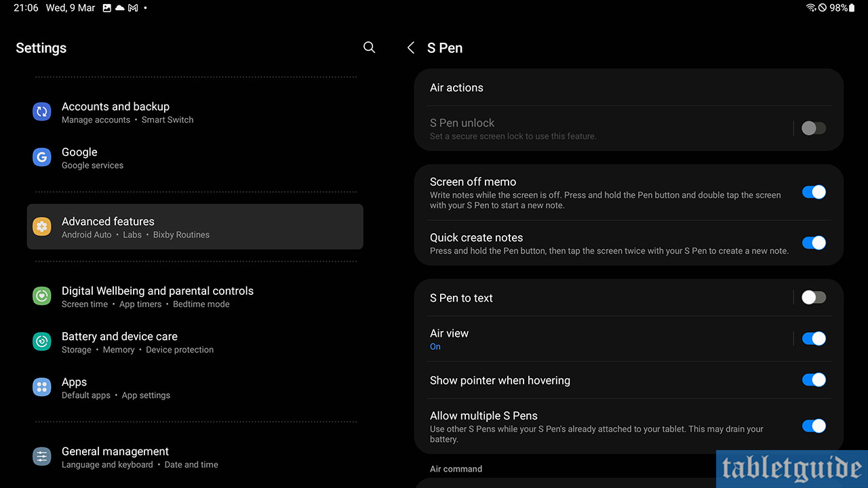Open S Pen to text details

point(604,298)
